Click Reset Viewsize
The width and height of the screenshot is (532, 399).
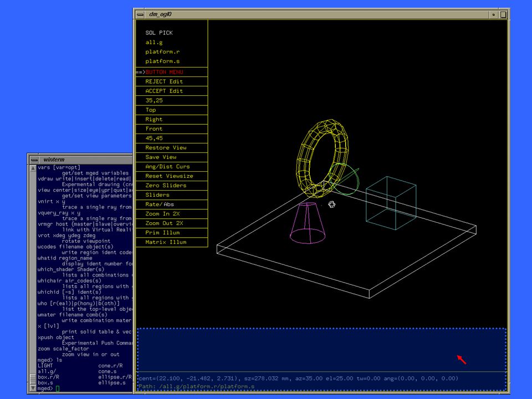(172, 176)
